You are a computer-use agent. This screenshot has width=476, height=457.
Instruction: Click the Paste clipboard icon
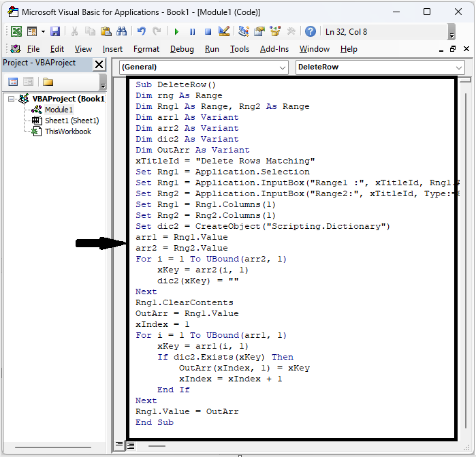(x=106, y=31)
